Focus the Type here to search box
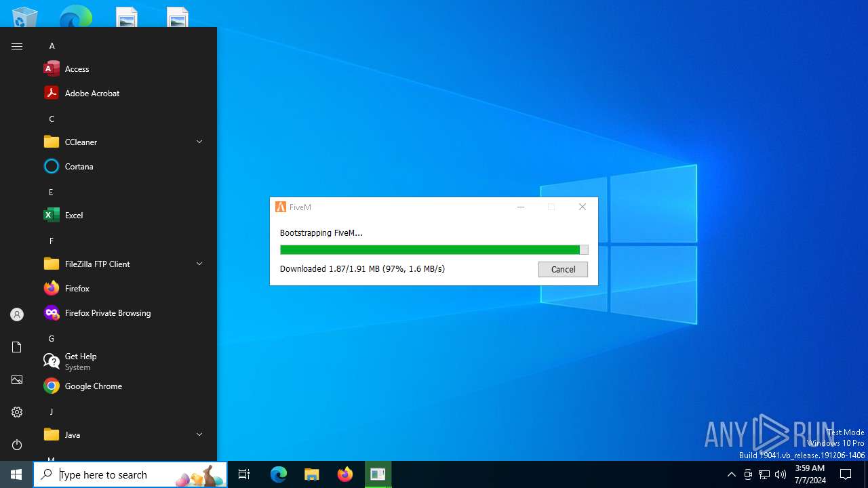Viewport: 868px width, 488px height. pyautogui.click(x=130, y=474)
